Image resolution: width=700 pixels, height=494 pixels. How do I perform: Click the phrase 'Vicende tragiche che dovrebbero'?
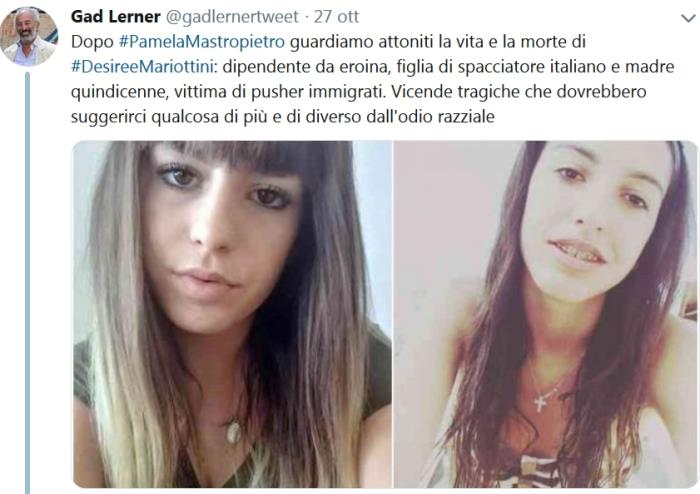[519, 91]
